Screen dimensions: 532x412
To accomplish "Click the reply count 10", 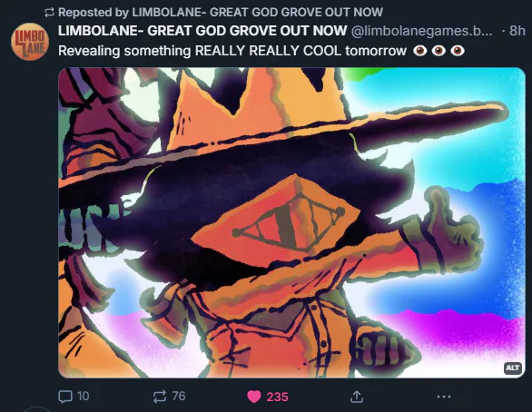I will click(x=84, y=396).
